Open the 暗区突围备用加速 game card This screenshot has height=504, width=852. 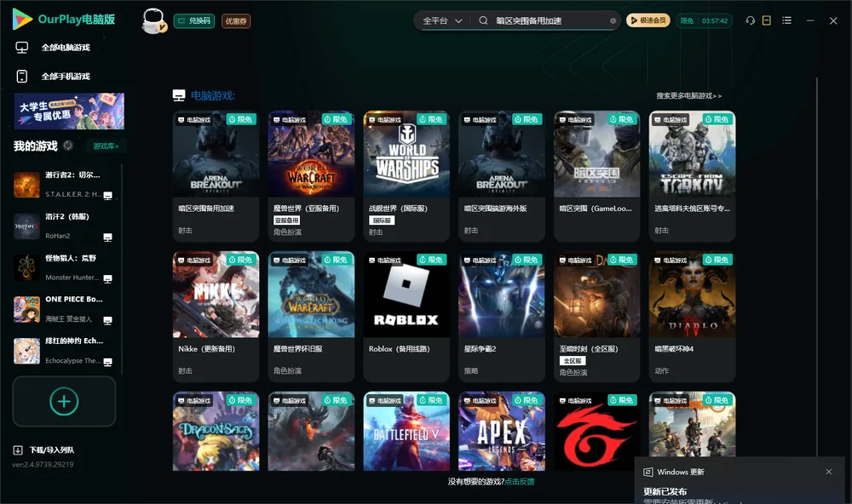coord(216,176)
